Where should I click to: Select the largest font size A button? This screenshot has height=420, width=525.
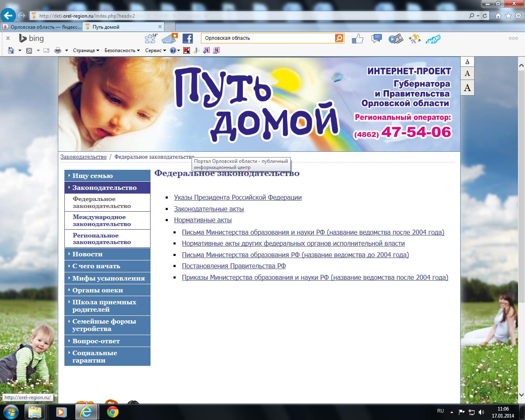467,88
